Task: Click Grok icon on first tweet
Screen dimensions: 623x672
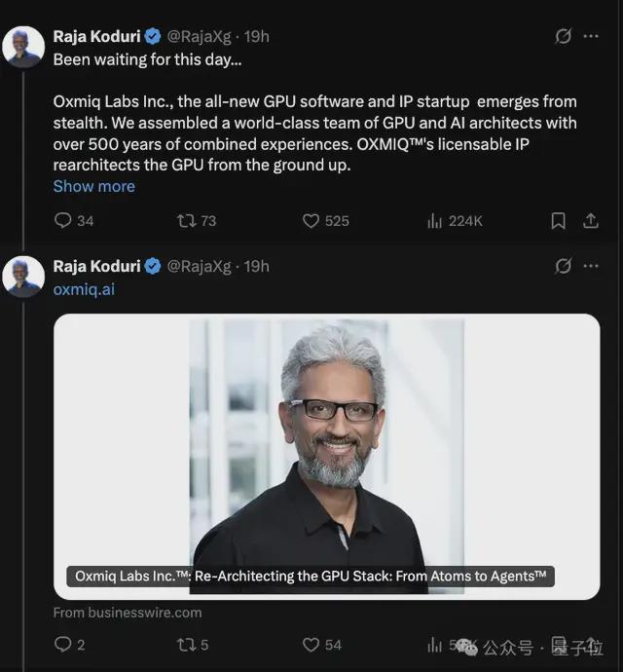Action: (x=563, y=36)
